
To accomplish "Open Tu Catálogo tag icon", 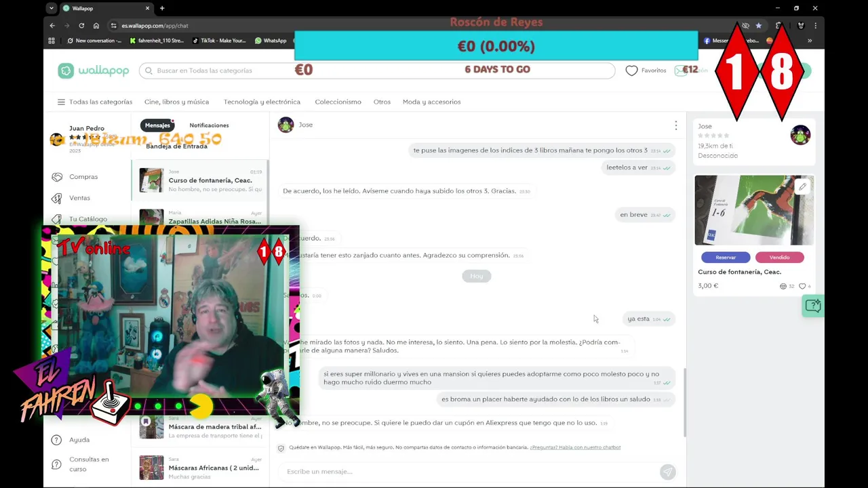I will pyautogui.click(x=57, y=219).
